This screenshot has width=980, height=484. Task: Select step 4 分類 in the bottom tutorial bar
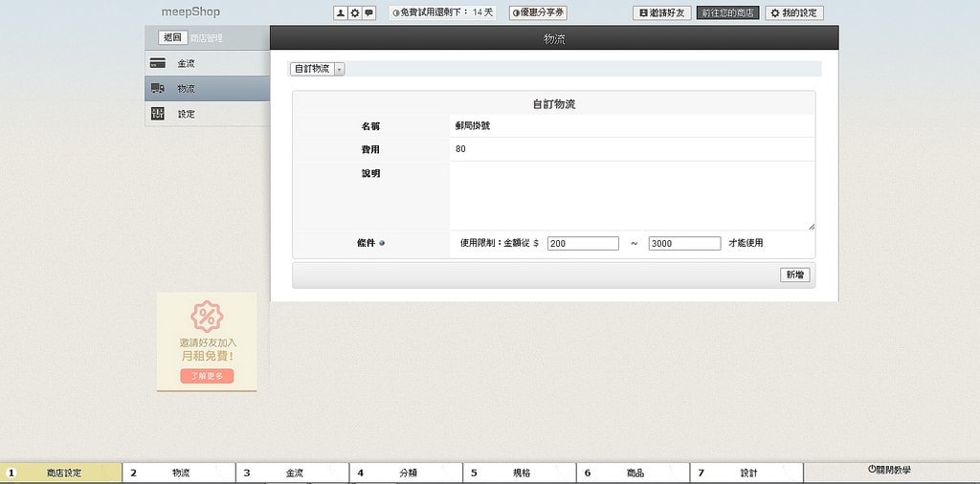[407, 473]
